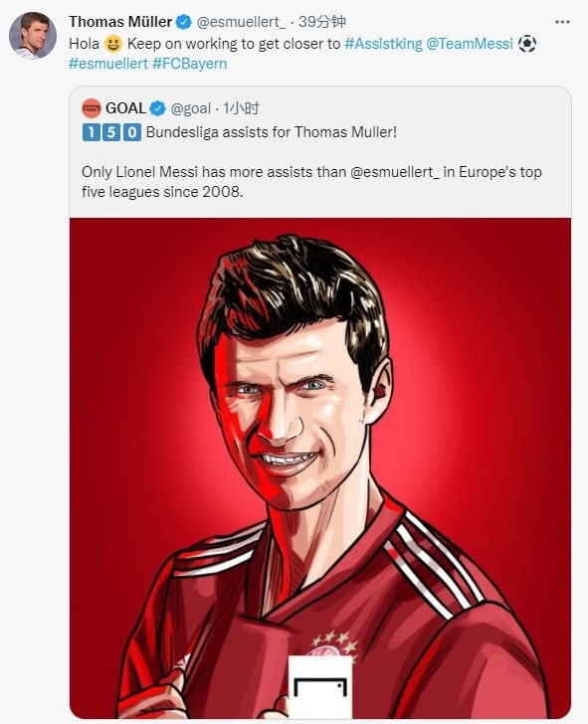Open the Müller cartoon illustration image
Viewport: 588px width, 724px height.
tap(320, 468)
